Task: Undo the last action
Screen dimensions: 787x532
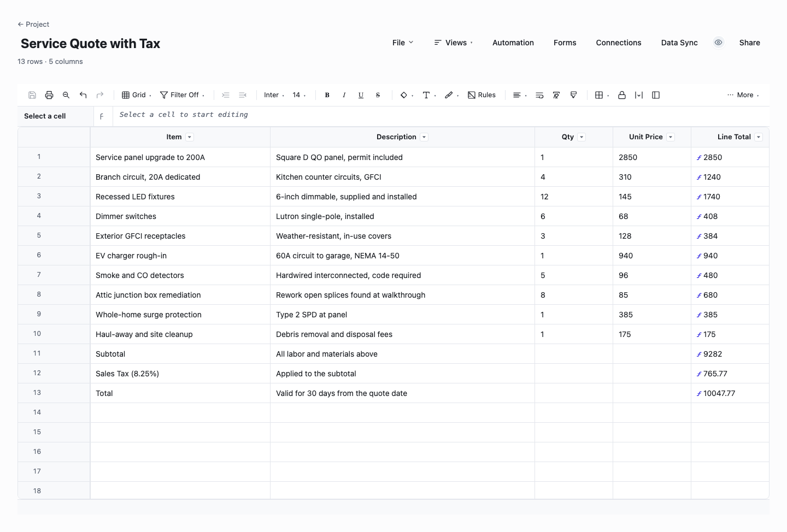Action: click(x=83, y=95)
